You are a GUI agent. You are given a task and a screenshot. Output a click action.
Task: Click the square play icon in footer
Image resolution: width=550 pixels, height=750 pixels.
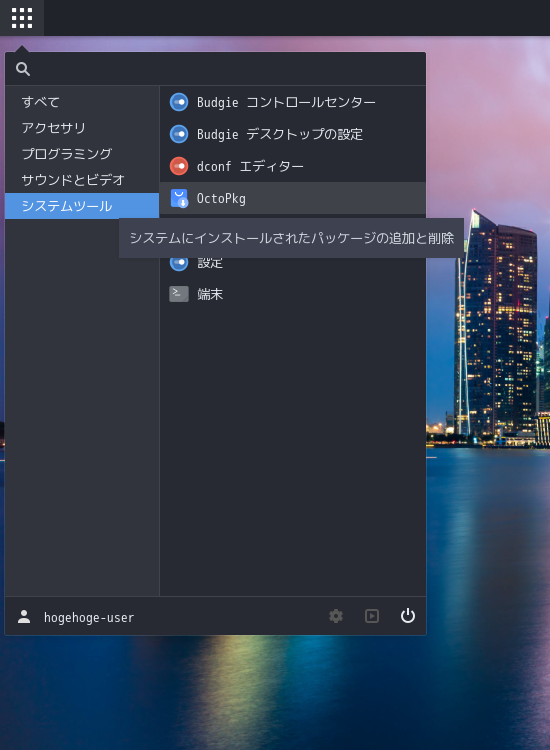click(x=372, y=616)
